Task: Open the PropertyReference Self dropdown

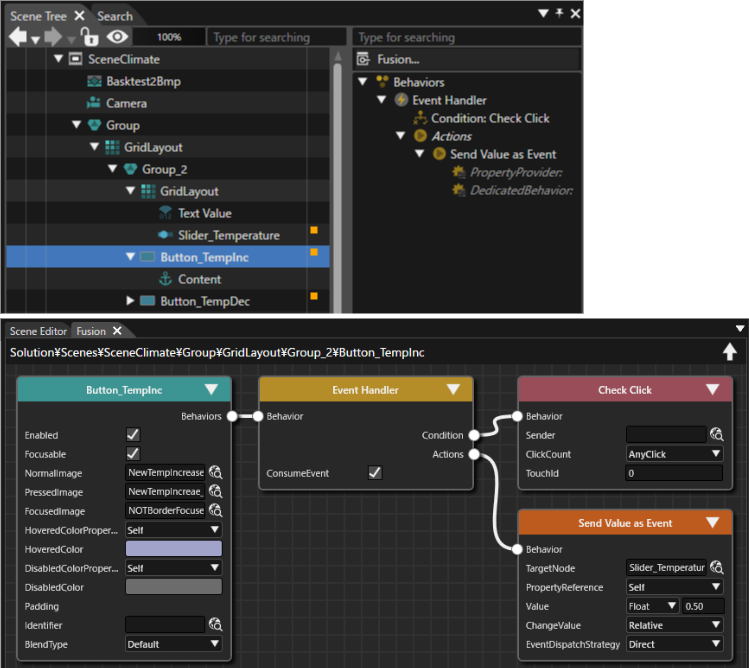Action: [x=674, y=587]
